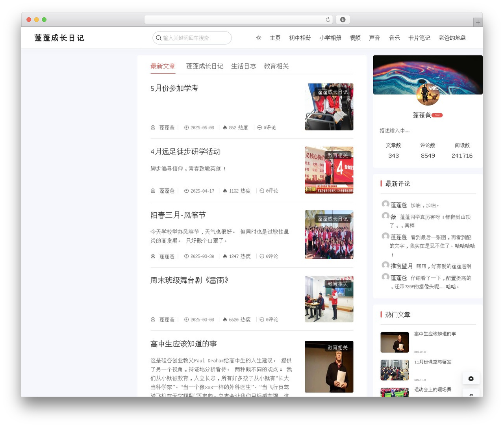
Task: Open the 音乐 menu item
Action: pyautogui.click(x=394, y=38)
